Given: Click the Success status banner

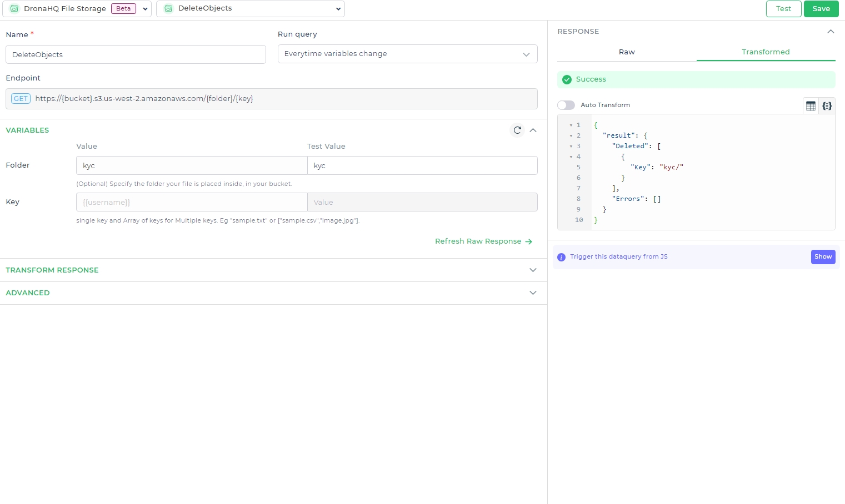Looking at the screenshot, I should point(696,79).
